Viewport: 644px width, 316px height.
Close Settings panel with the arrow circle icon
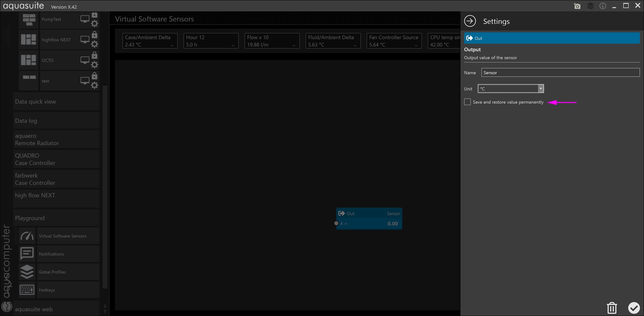470,21
